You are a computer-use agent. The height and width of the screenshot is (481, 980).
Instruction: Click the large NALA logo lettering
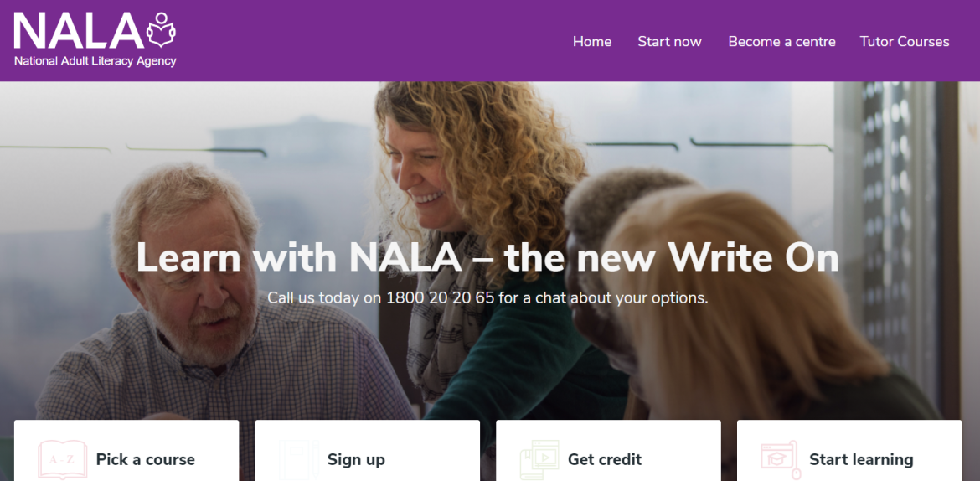(79, 31)
